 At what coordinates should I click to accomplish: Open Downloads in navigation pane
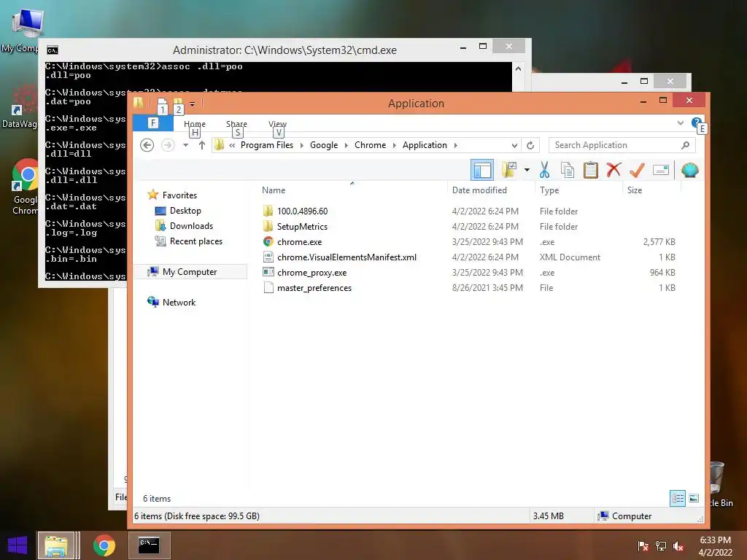point(191,226)
